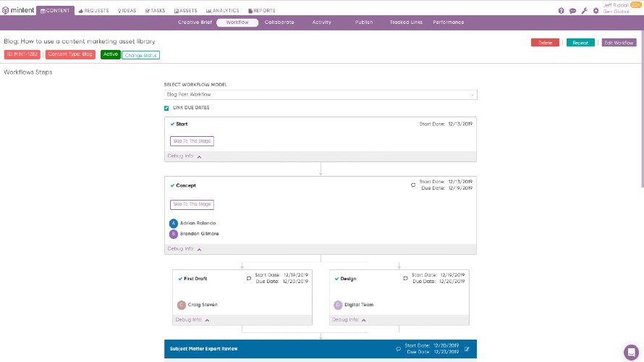Click edit icon on Subject Matter Expert Review
This screenshot has height=362, width=644.
pos(467,349)
